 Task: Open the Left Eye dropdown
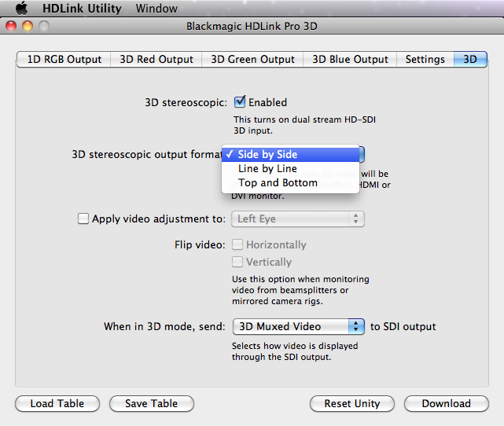pyautogui.click(x=298, y=219)
